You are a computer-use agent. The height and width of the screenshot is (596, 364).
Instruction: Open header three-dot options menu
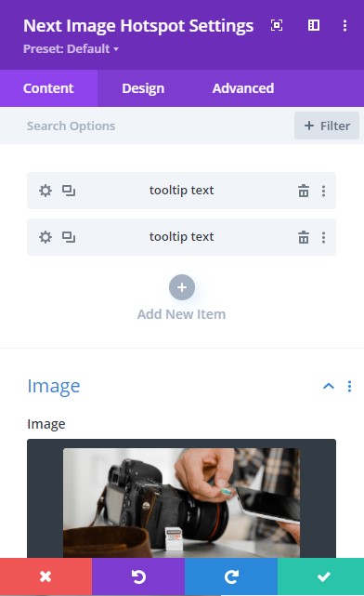[344, 25]
